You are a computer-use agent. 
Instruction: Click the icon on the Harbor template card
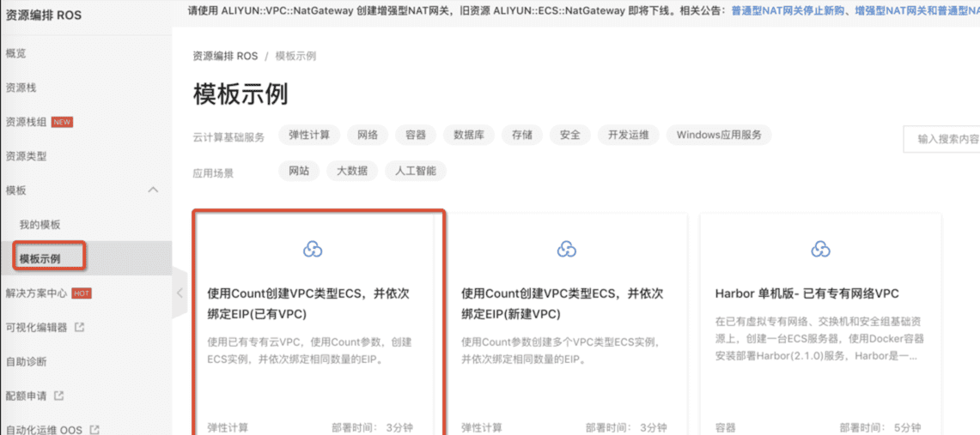click(820, 249)
